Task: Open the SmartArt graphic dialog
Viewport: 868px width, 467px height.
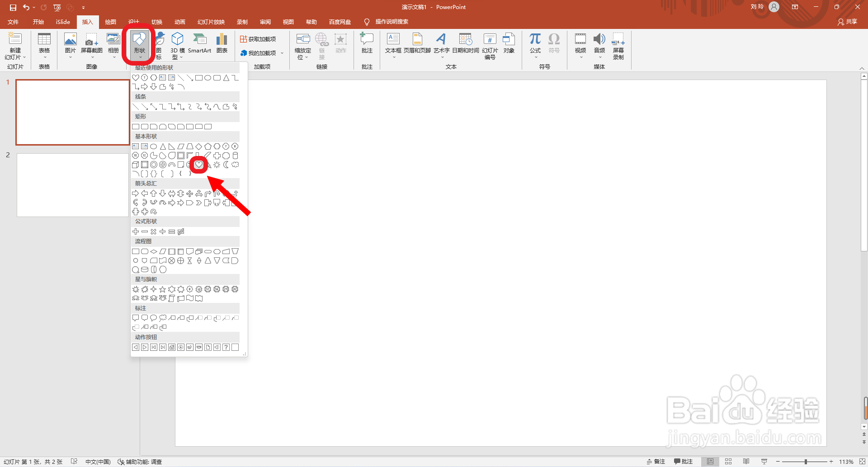Action: [x=199, y=44]
